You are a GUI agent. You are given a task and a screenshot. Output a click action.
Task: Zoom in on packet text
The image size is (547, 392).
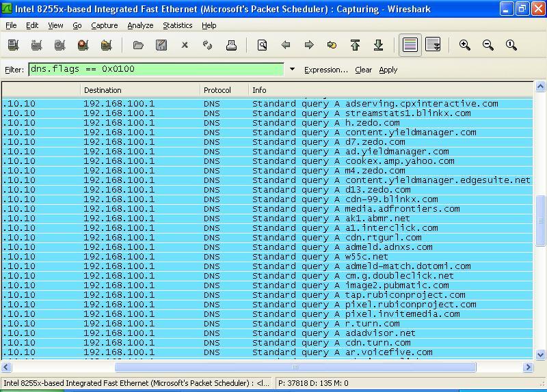pos(465,45)
